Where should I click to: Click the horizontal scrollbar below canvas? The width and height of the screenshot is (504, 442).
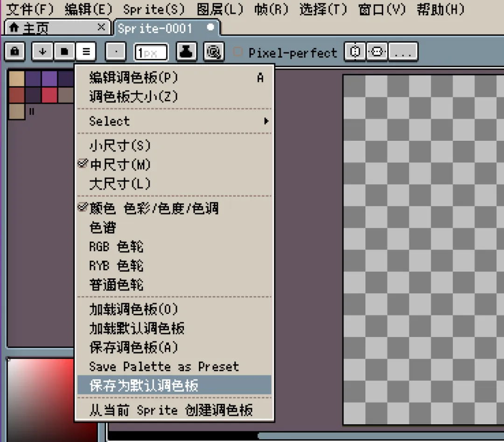pyautogui.click(x=381, y=435)
